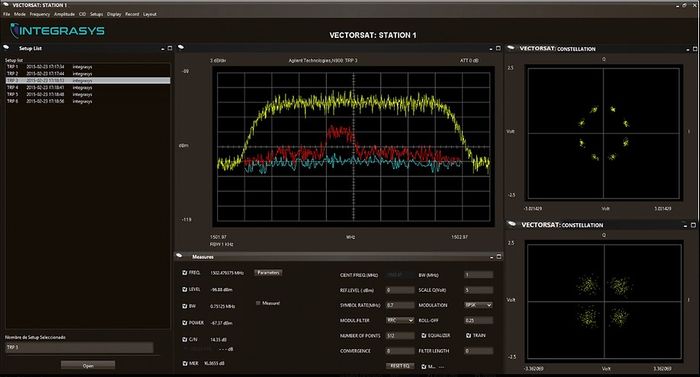700x377 pixels.
Task: Open the Display menu
Action: point(114,14)
